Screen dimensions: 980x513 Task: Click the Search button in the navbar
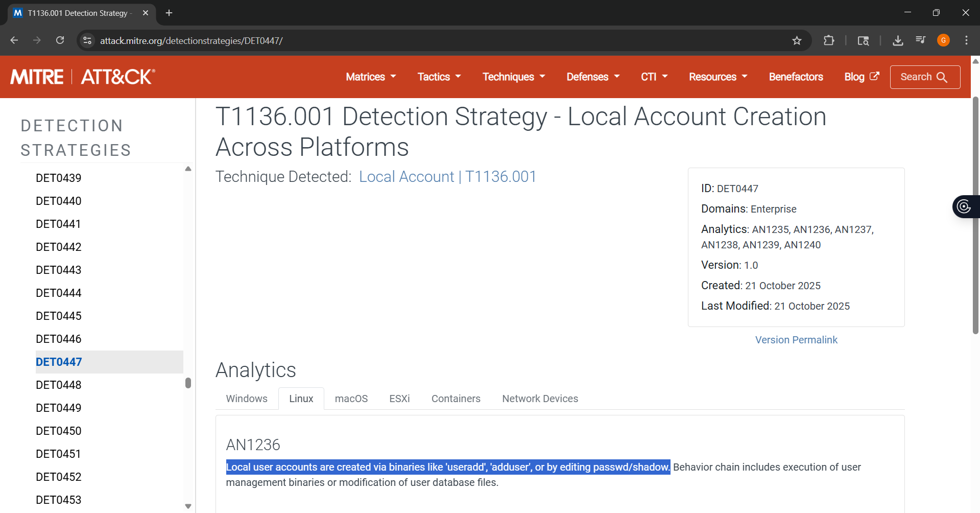click(925, 77)
